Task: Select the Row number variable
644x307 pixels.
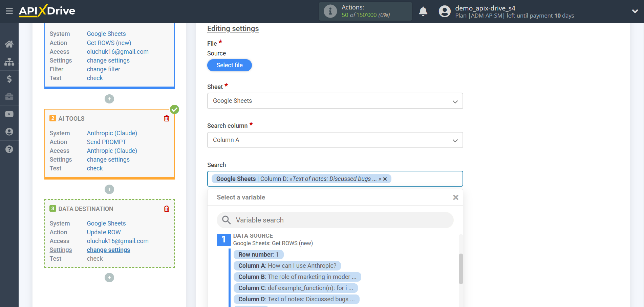Action: click(258, 255)
